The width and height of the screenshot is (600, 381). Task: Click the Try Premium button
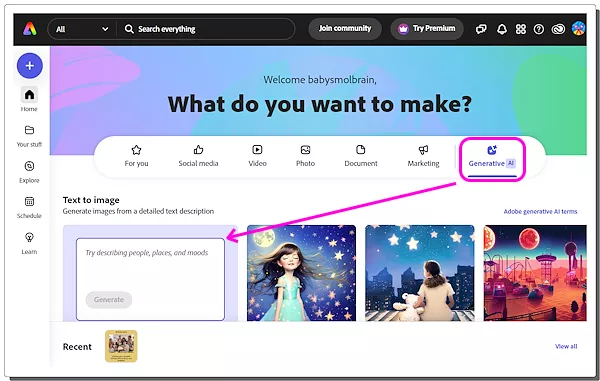pyautogui.click(x=427, y=28)
